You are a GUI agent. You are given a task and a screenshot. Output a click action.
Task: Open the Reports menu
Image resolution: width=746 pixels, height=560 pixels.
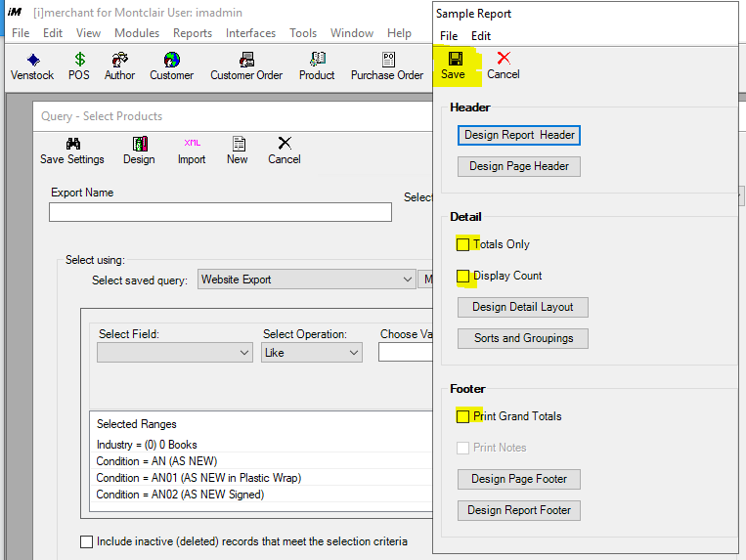pos(193,33)
